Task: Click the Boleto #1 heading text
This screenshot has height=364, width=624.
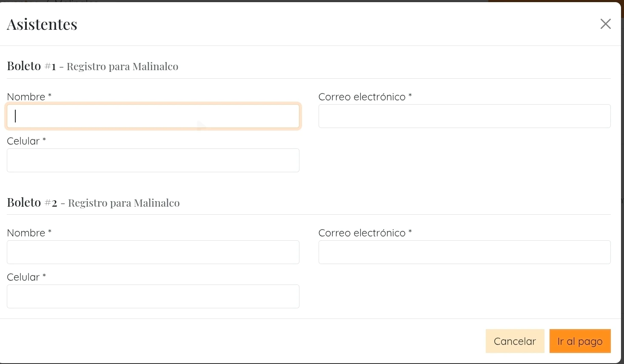Action: coord(31,66)
